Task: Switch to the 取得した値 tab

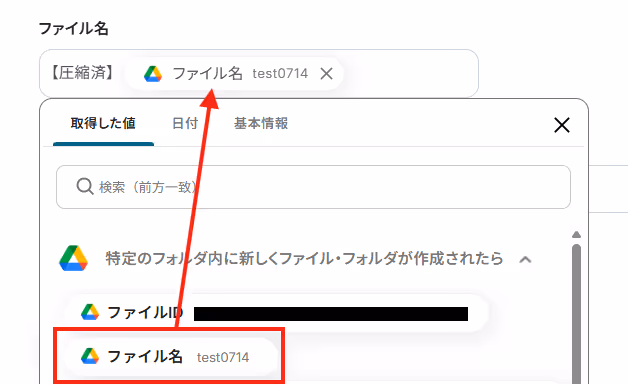Action: (103, 123)
